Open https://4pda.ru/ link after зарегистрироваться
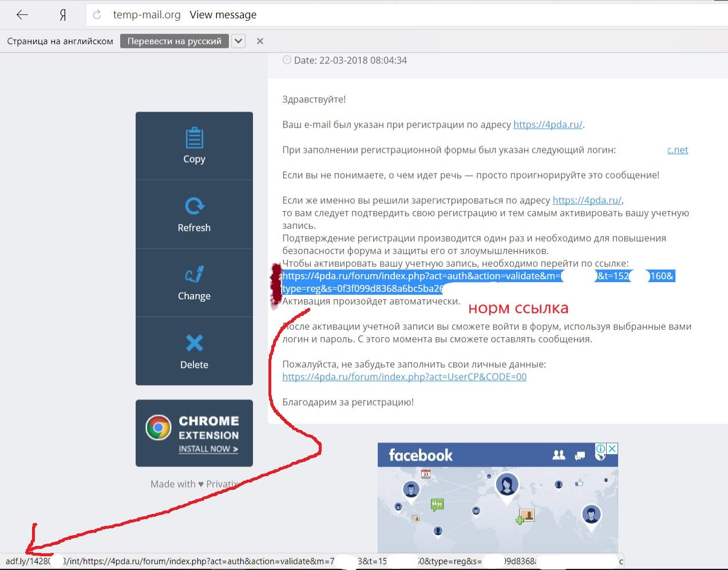 tap(587, 200)
